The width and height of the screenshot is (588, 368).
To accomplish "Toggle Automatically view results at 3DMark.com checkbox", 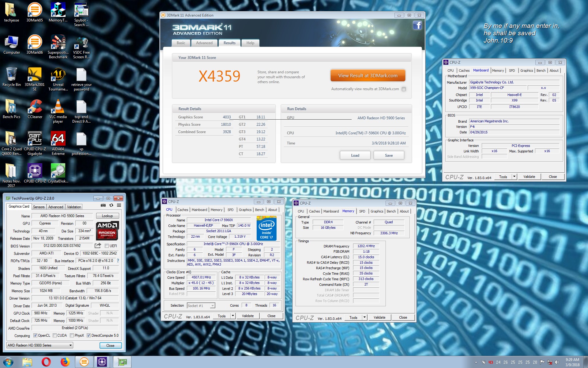I will click(404, 89).
